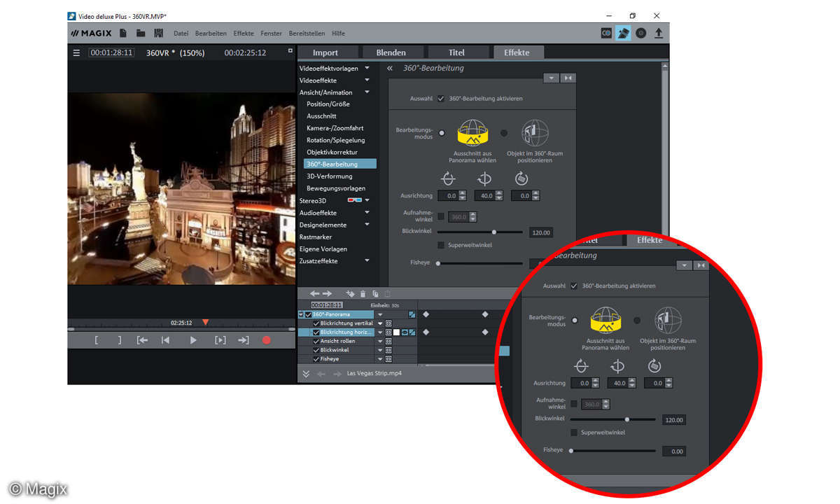
Task: Click the eye icon on the Blickrichtung horiz row
Action: point(405,332)
